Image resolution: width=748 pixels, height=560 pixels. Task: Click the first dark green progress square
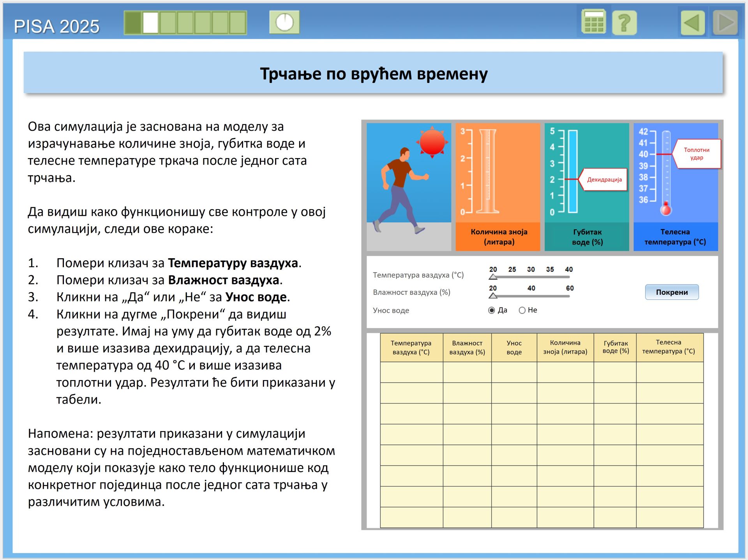[133, 23]
